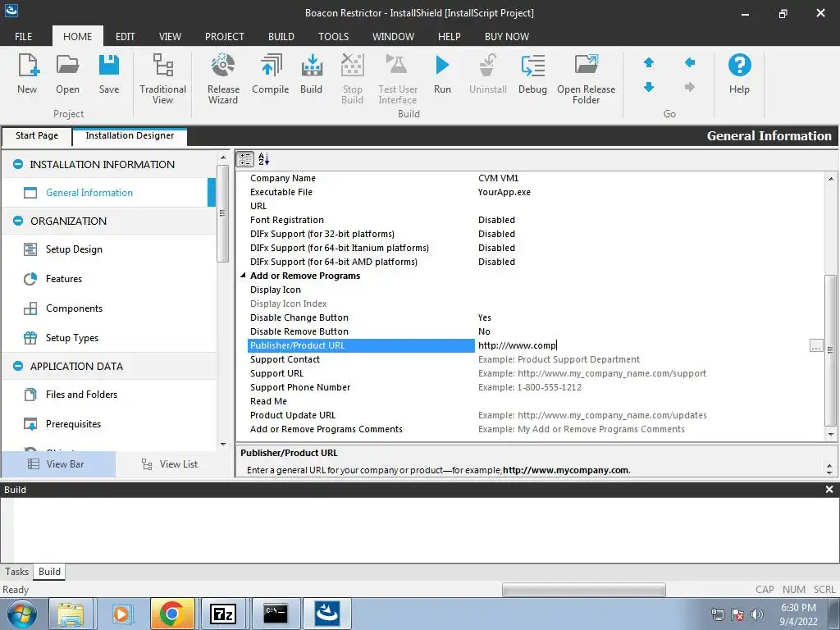
Task: Select the Disable Change Button value Yes
Action: pyautogui.click(x=485, y=317)
